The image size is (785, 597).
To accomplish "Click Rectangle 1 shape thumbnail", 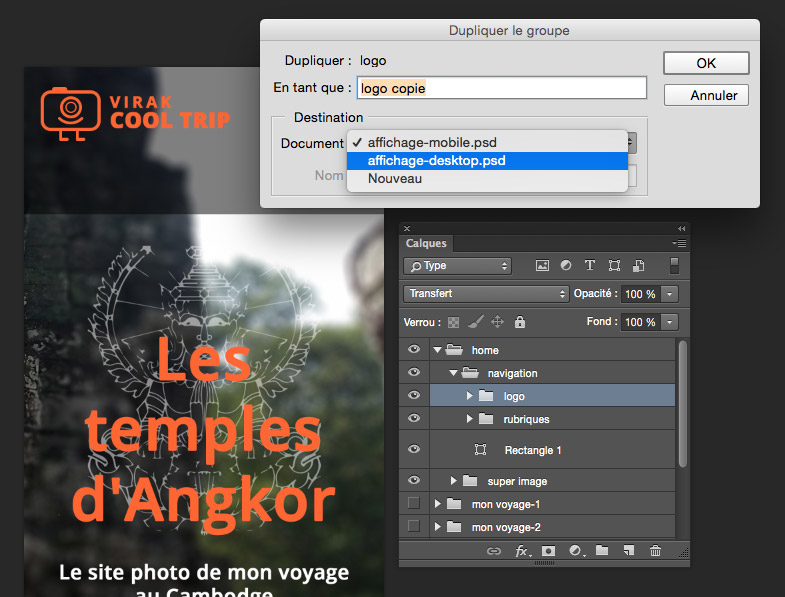I will point(481,449).
